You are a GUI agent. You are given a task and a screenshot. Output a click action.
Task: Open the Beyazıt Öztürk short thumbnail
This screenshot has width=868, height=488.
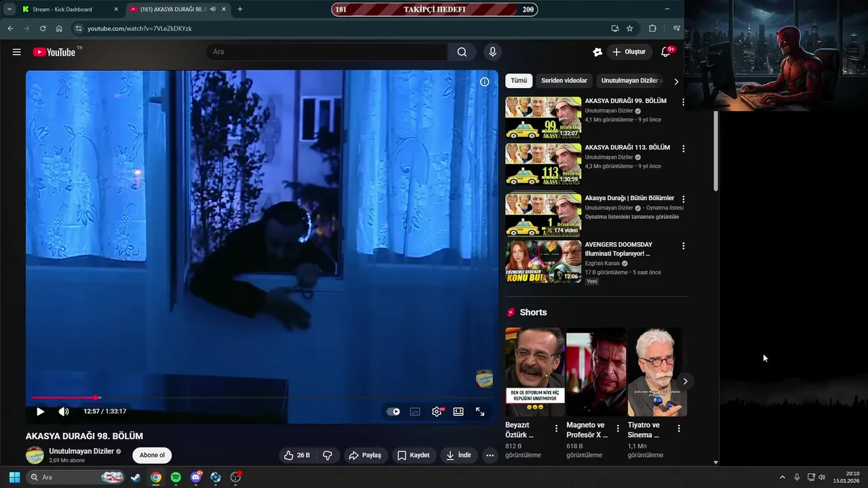pyautogui.click(x=535, y=372)
